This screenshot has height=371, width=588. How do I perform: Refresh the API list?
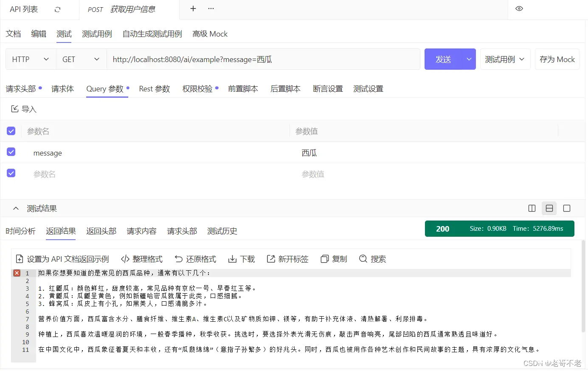pyautogui.click(x=57, y=9)
